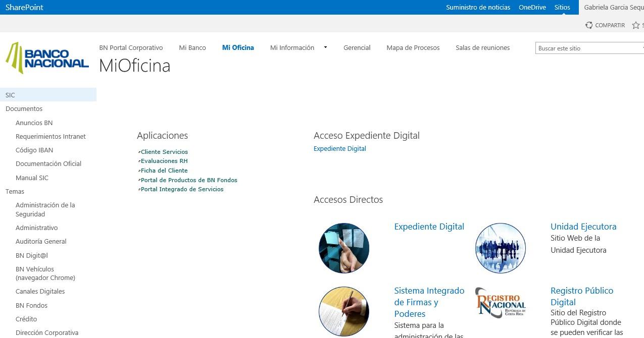
Task: Click the Accesos Directos heading
Action: [348, 199]
